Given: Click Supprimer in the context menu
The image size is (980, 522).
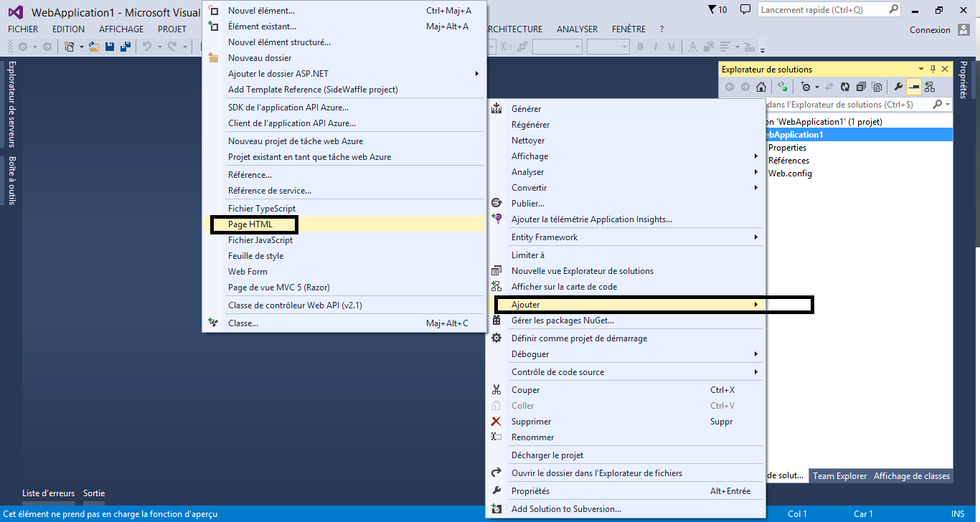Looking at the screenshot, I should click(x=626, y=422).
